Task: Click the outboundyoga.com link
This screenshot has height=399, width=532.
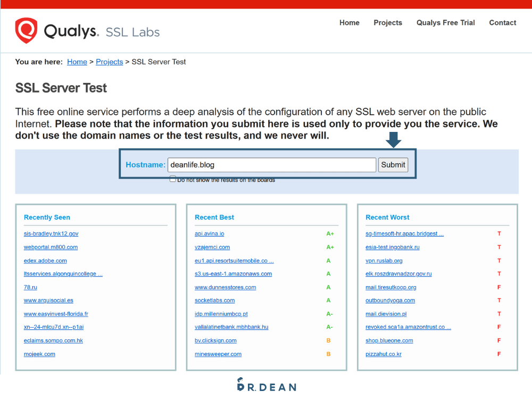Action: click(390, 301)
